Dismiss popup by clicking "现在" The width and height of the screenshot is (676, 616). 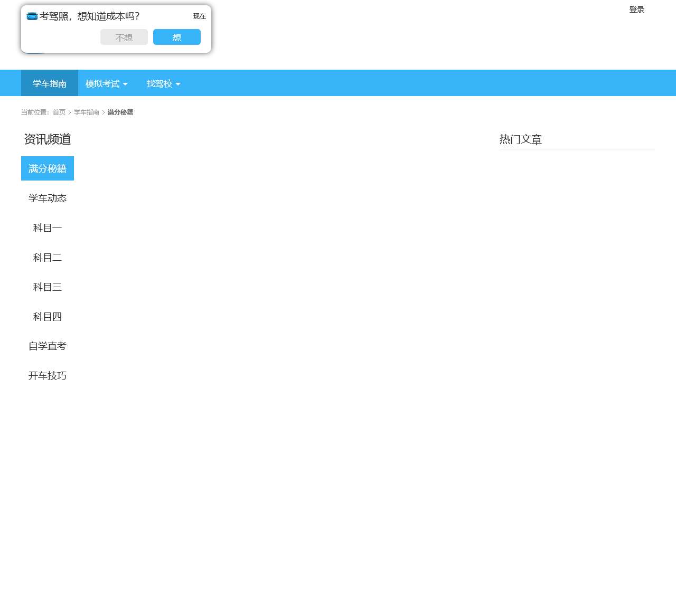click(199, 16)
